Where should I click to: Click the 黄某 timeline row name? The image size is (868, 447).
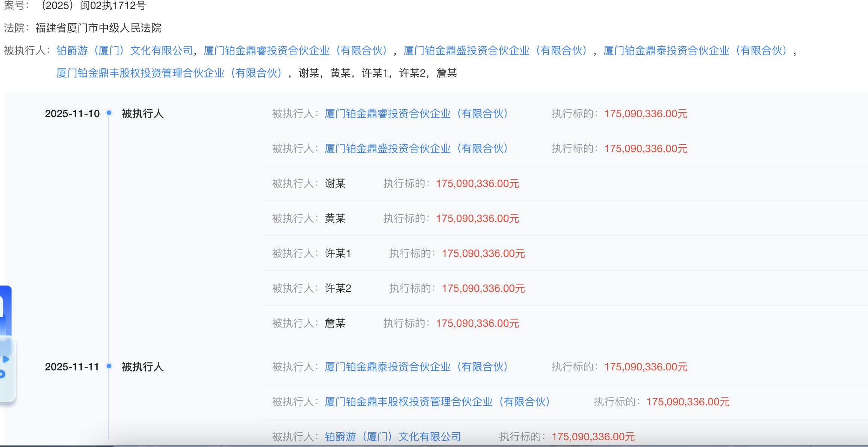coord(335,219)
